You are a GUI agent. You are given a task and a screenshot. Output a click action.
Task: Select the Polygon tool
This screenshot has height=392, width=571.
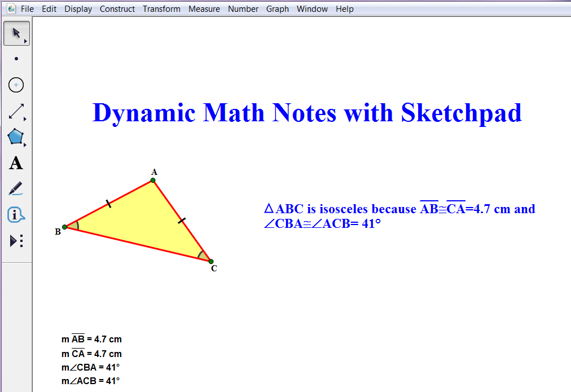pos(16,137)
